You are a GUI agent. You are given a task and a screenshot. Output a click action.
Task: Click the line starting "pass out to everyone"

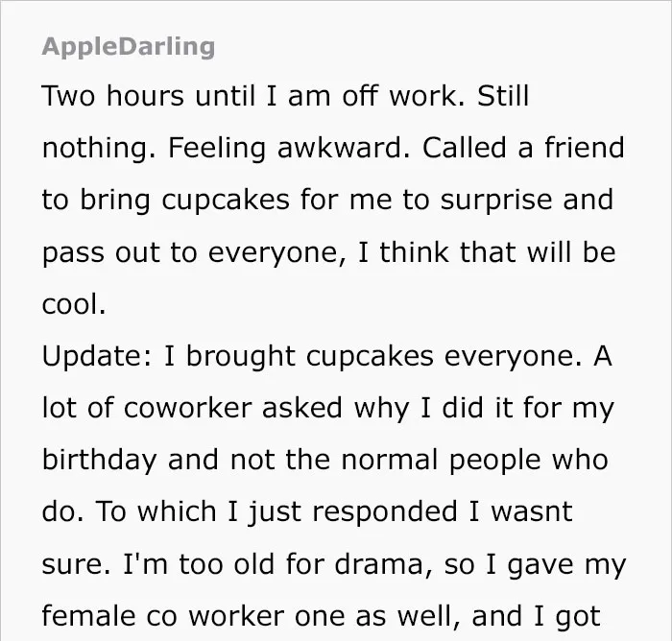[x=328, y=252]
